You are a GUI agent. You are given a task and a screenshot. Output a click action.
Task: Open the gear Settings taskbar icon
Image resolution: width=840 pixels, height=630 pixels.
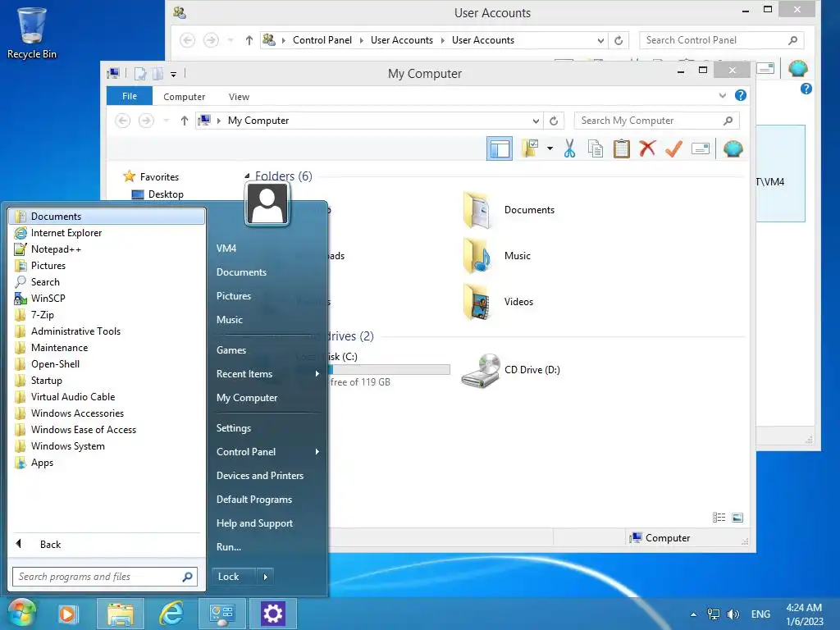[x=272, y=614]
